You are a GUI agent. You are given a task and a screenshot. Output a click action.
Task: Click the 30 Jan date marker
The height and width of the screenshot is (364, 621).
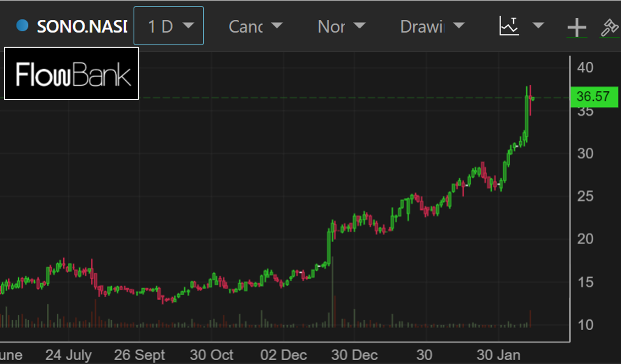click(498, 355)
